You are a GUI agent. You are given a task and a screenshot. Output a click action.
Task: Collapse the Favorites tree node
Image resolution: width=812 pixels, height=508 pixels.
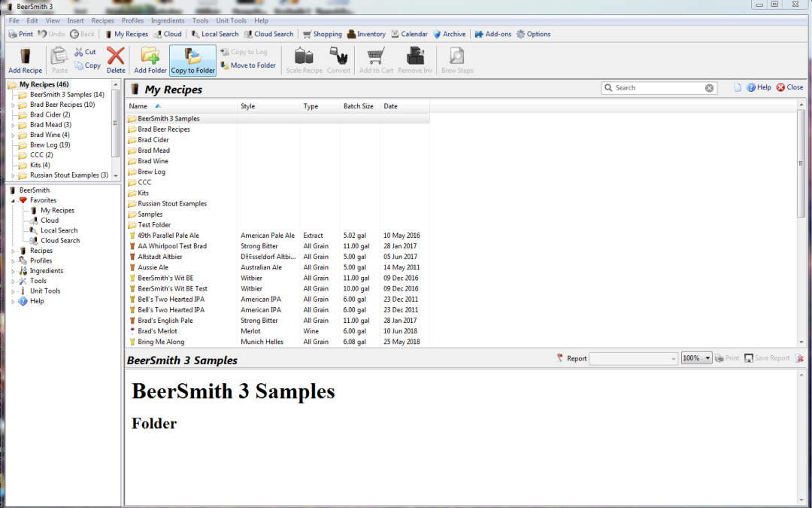pos(14,201)
